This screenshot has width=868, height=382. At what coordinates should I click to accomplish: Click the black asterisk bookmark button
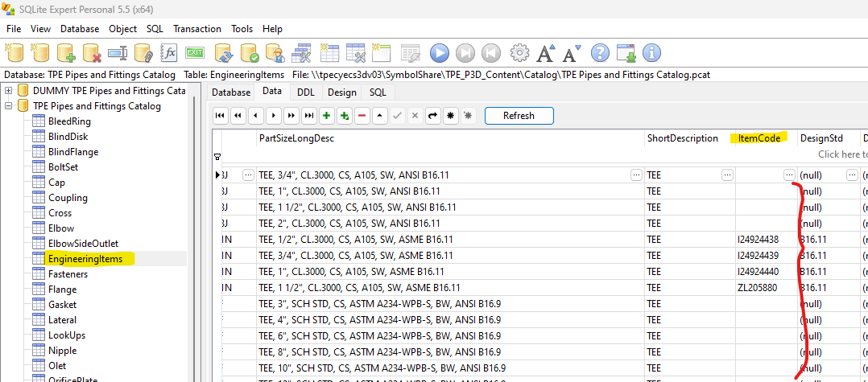point(451,116)
